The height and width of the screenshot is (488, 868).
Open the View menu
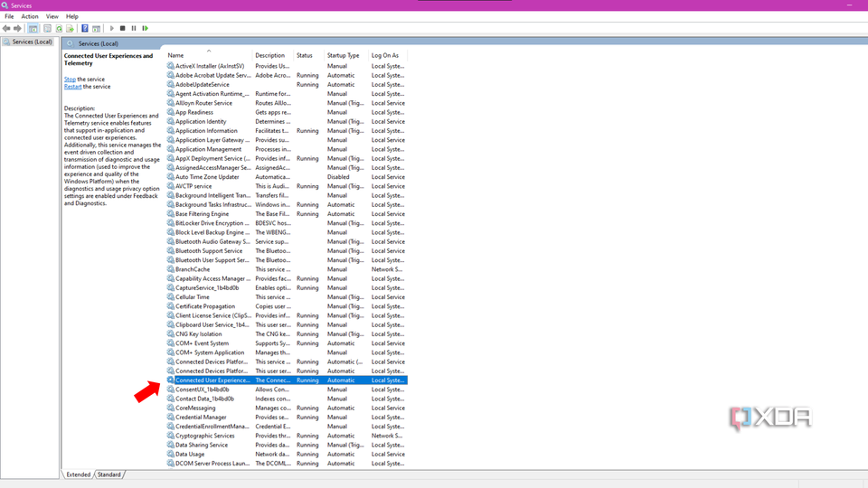pyautogui.click(x=52, y=16)
